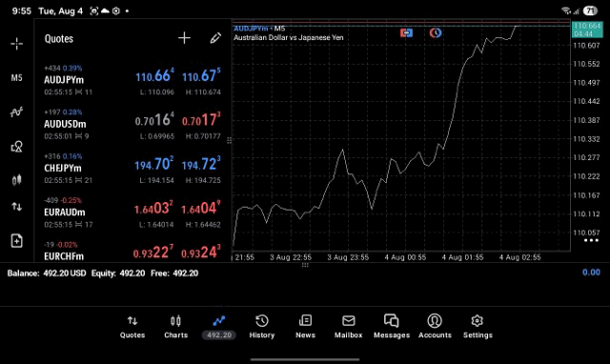Select the EURCHFm quote row
This screenshot has height=364, width=610.
click(x=132, y=251)
